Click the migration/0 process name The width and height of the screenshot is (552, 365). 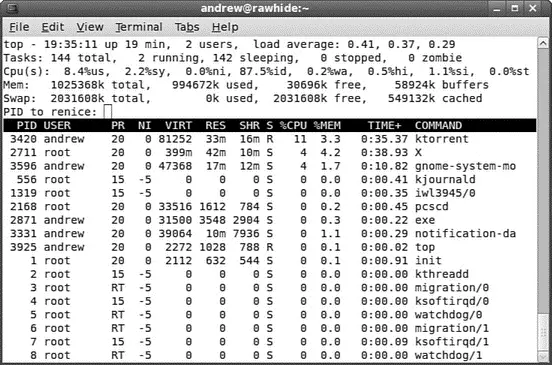[452, 288]
